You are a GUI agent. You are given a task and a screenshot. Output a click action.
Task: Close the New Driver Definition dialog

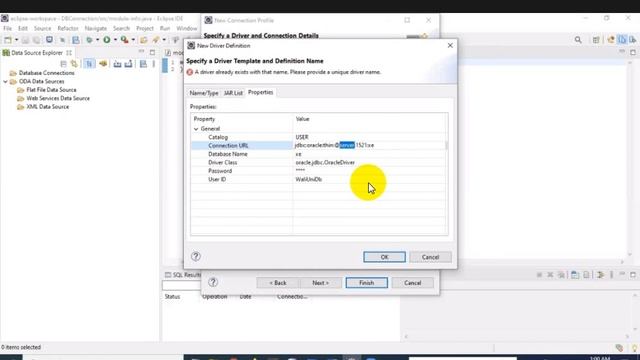(450, 46)
